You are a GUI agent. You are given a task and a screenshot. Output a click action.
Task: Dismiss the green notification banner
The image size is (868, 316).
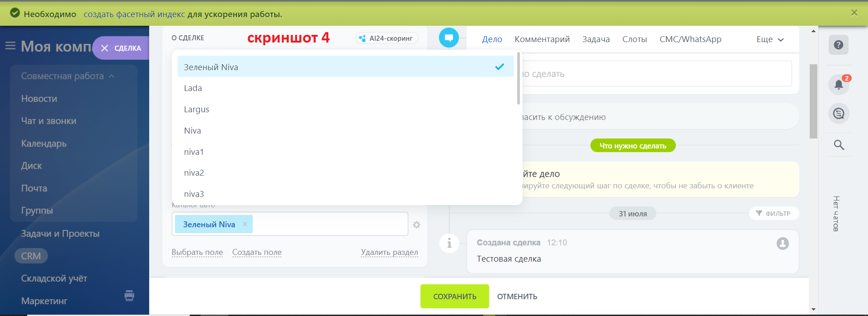(x=854, y=13)
